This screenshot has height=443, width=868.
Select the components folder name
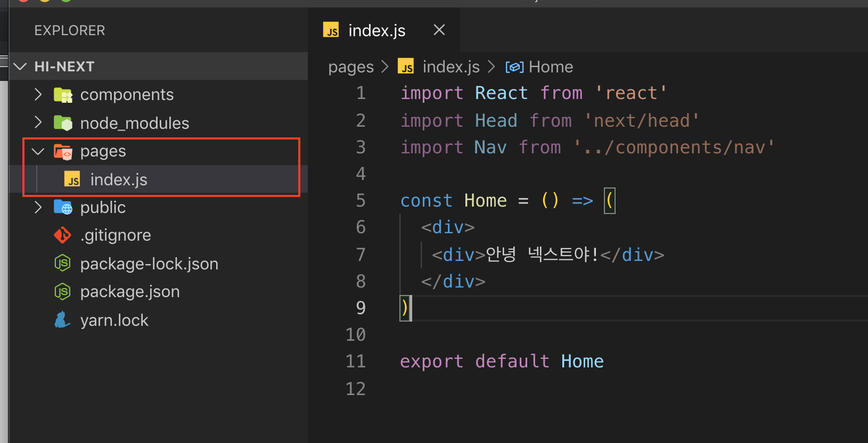[127, 95]
